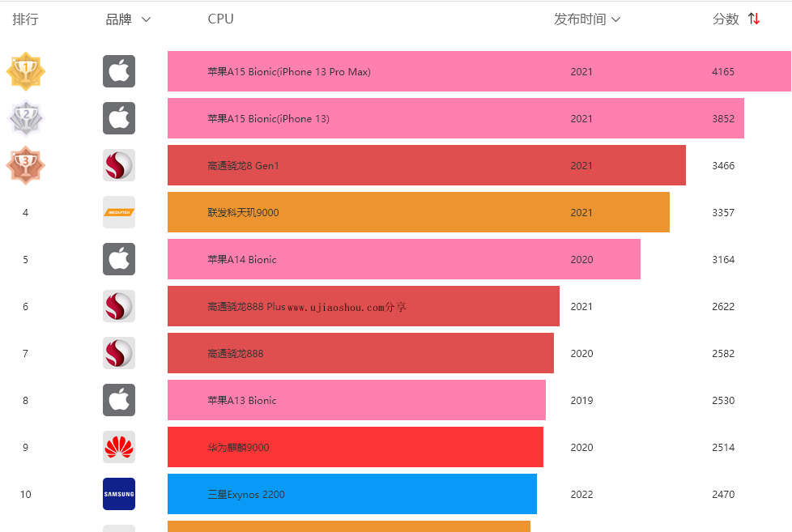
Task: Click Apple logo beside 苹果A13 Bionic
Action: [119, 400]
